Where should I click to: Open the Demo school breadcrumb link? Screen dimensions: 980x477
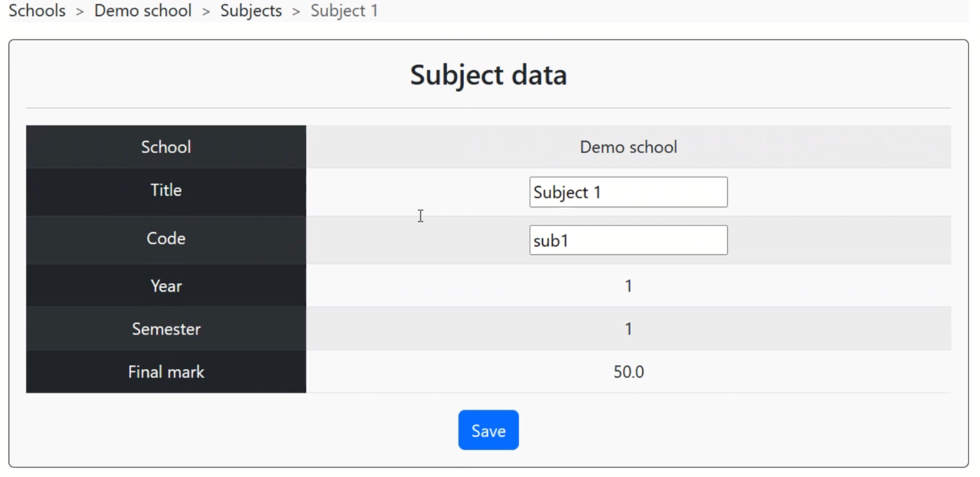pos(143,11)
